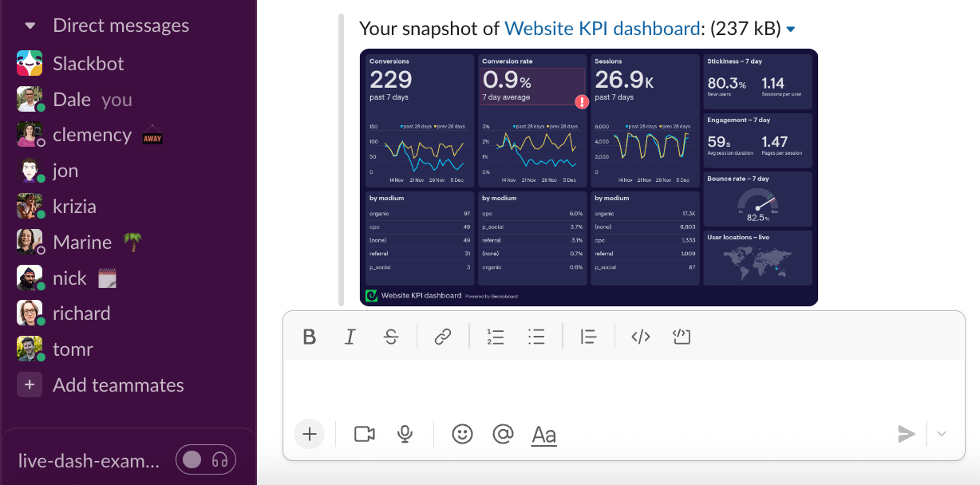Select the strikethrough formatting icon
This screenshot has height=485, width=980.
(x=390, y=337)
